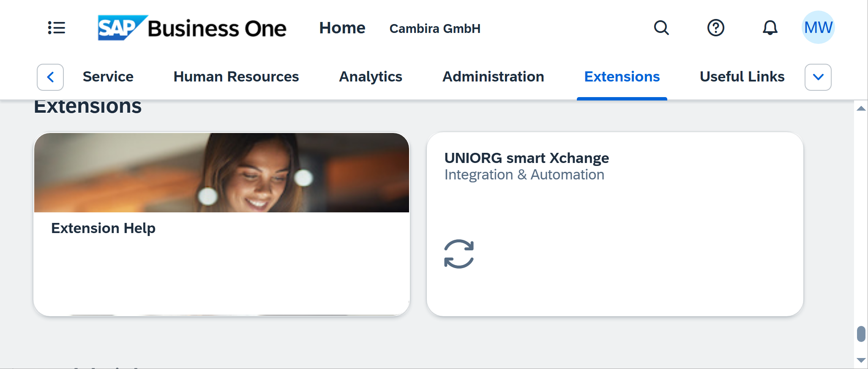Click the page scrollbar up arrow
The width and height of the screenshot is (868, 369).
point(861,109)
